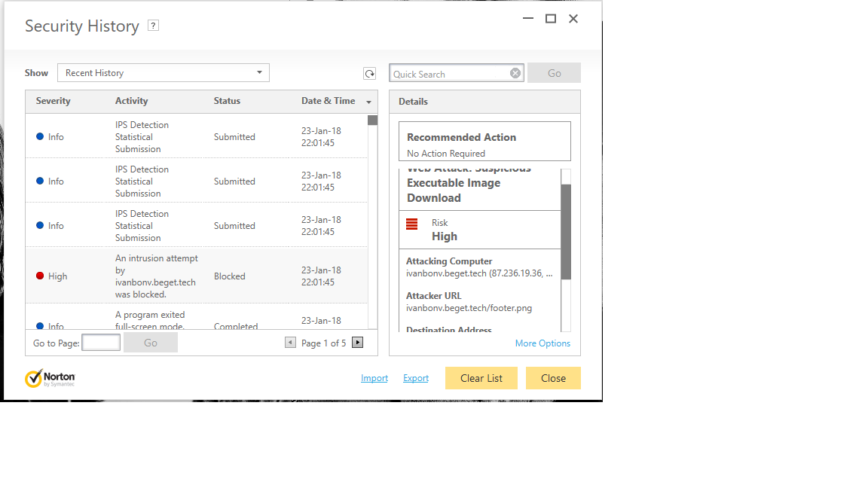Open the Show Recent History dropdown
Image resolution: width=868 pixels, height=488 pixels.
[x=164, y=73]
